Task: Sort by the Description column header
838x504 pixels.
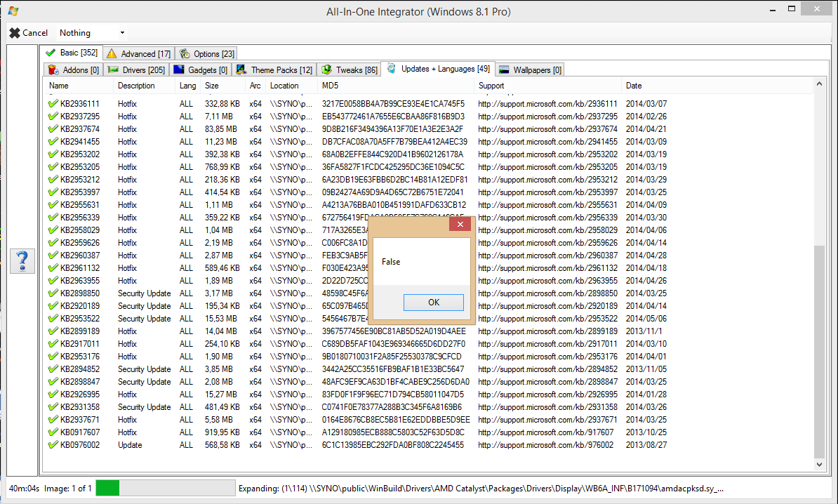Action: [145, 86]
